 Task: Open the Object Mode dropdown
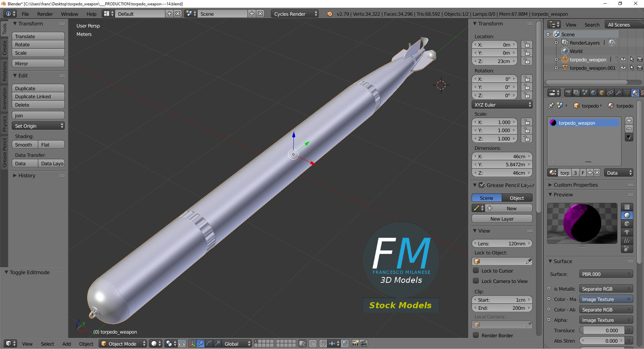(123, 344)
